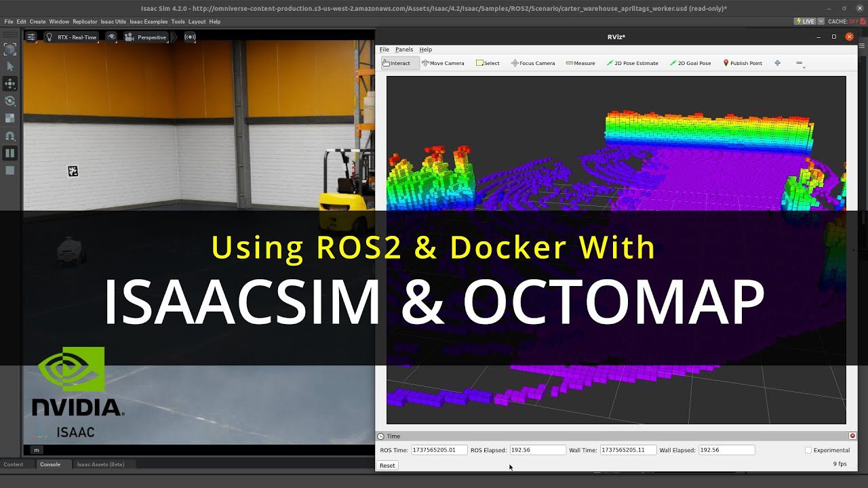Click the 9 fps indicator
Screen dimensions: 868x488
pyautogui.click(x=840, y=464)
